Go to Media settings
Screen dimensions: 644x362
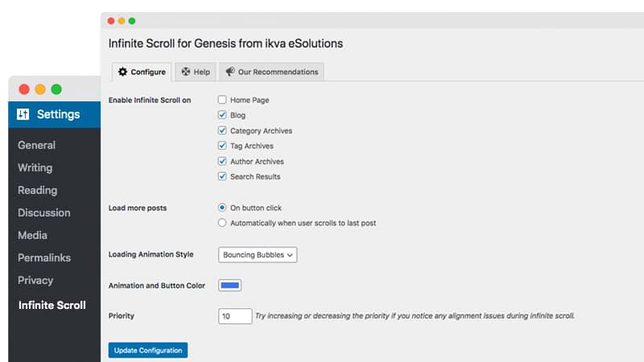coord(32,235)
